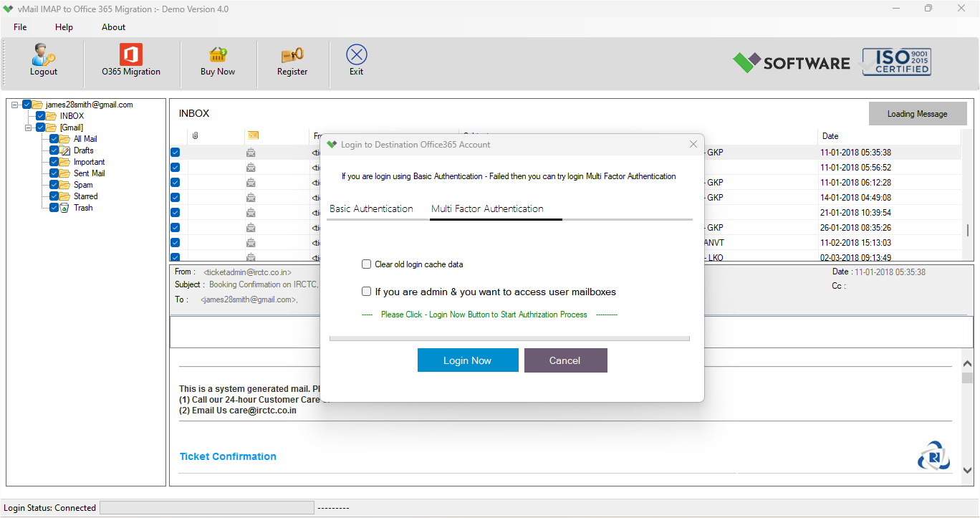Click the envelope column header icon
Image resolution: width=980 pixels, height=518 pixels.
coord(252,136)
